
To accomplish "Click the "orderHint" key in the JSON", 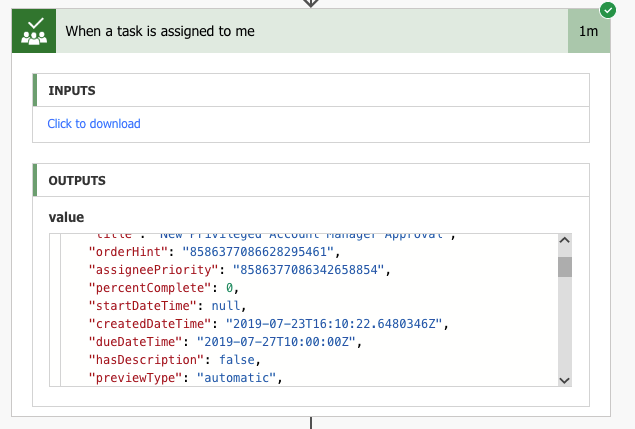I will pos(128,252).
